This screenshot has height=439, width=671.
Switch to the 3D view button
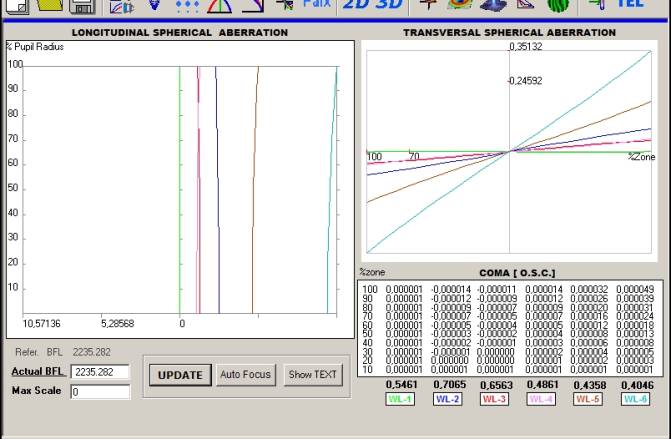click(x=388, y=5)
